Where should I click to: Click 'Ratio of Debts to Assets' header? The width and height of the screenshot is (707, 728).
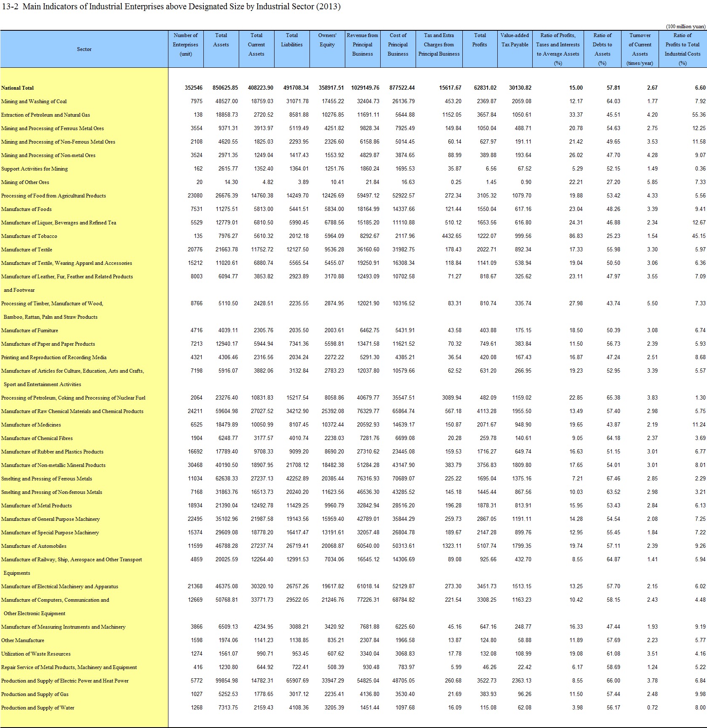603,49
